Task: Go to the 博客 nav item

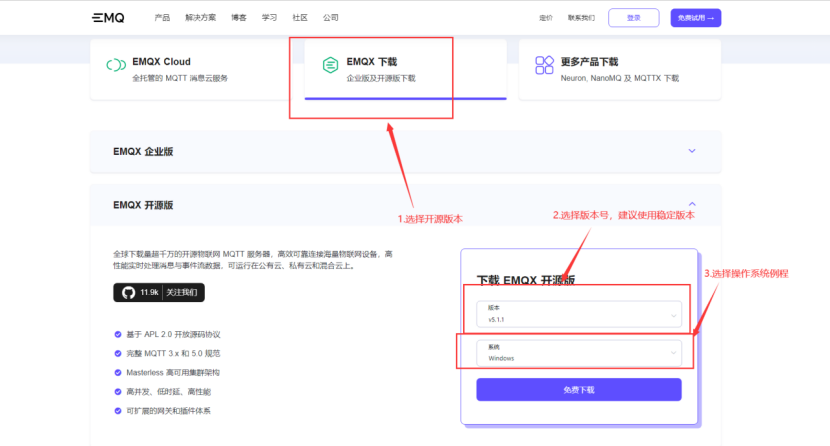Action: coord(239,17)
